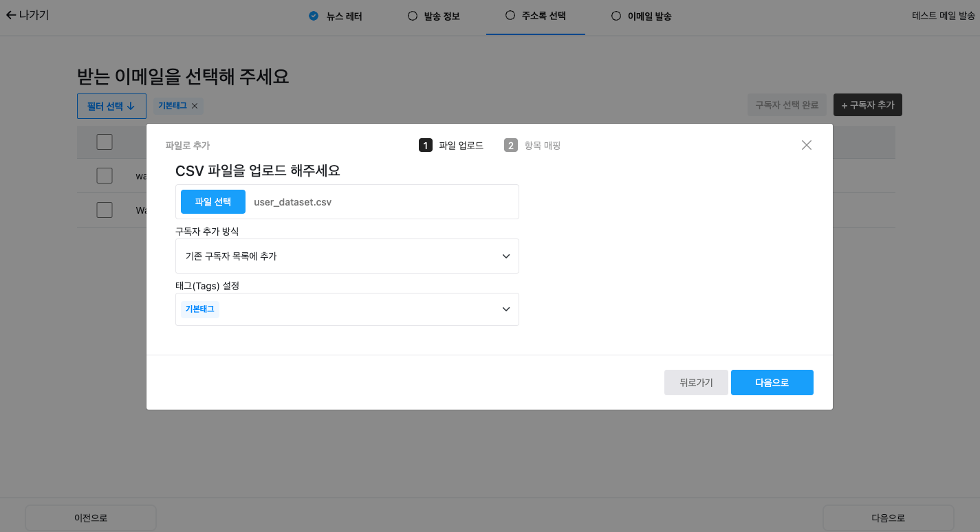The image size is (980, 532).
Task: Click the 파일 선택 upload button
Action: click(x=213, y=201)
